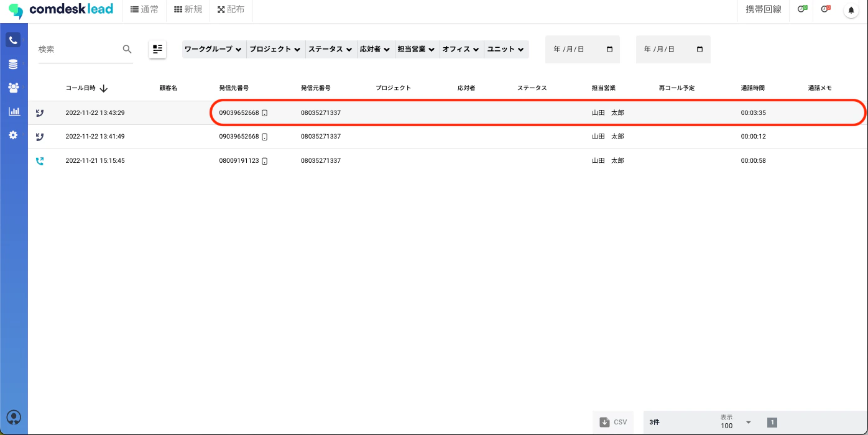Open the users group sidebar icon
868x435 pixels.
click(x=13, y=88)
